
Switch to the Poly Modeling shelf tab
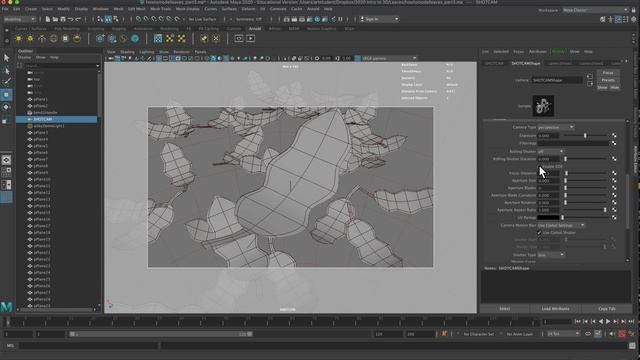point(67,29)
